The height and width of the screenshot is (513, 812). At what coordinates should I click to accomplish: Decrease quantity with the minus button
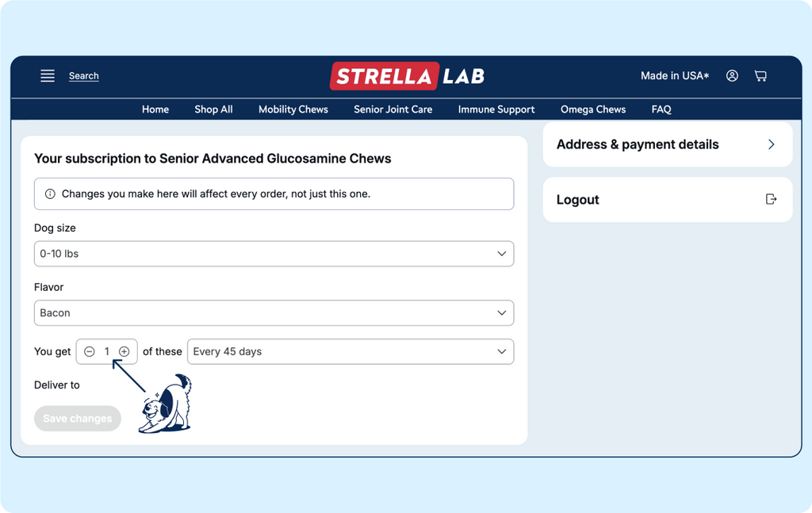90,352
